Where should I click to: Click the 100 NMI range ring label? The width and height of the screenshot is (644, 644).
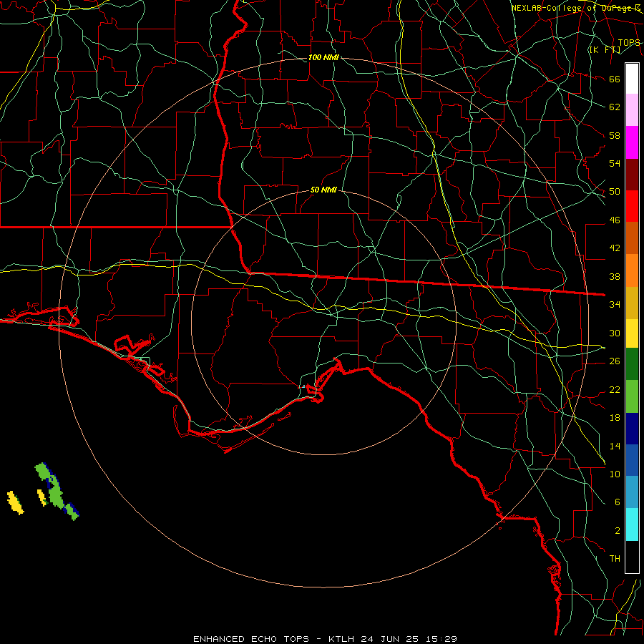click(x=323, y=57)
